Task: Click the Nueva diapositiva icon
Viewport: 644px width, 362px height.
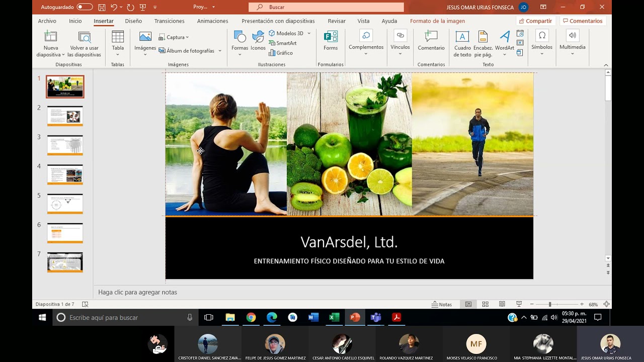Action: (50, 37)
